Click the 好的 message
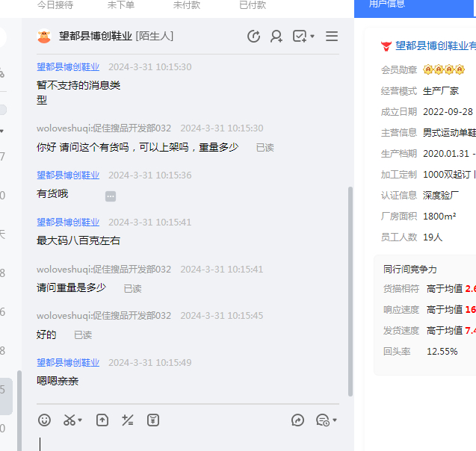Viewport: 476px width, 451px height. (x=46, y=335)
